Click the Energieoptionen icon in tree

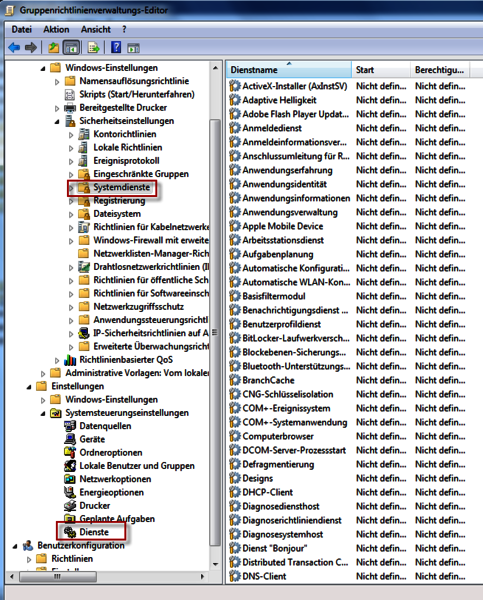pos(70,492)
